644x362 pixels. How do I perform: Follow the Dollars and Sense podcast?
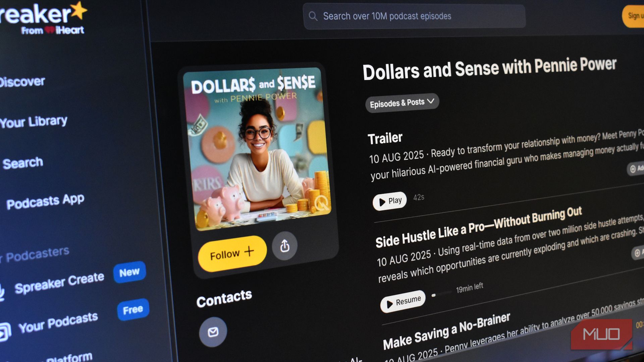232,254
